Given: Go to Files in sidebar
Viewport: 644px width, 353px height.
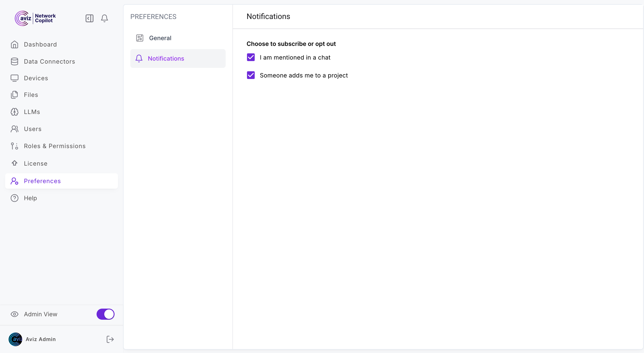Looking at the screenshot, I should [x=31, y=95].
